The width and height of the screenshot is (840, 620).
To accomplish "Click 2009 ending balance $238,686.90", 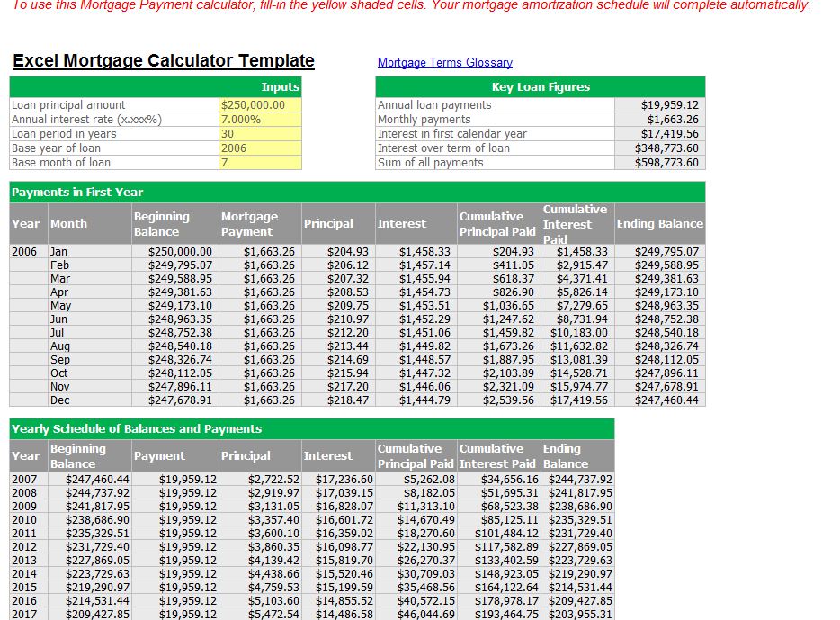I will coord(577,506).
